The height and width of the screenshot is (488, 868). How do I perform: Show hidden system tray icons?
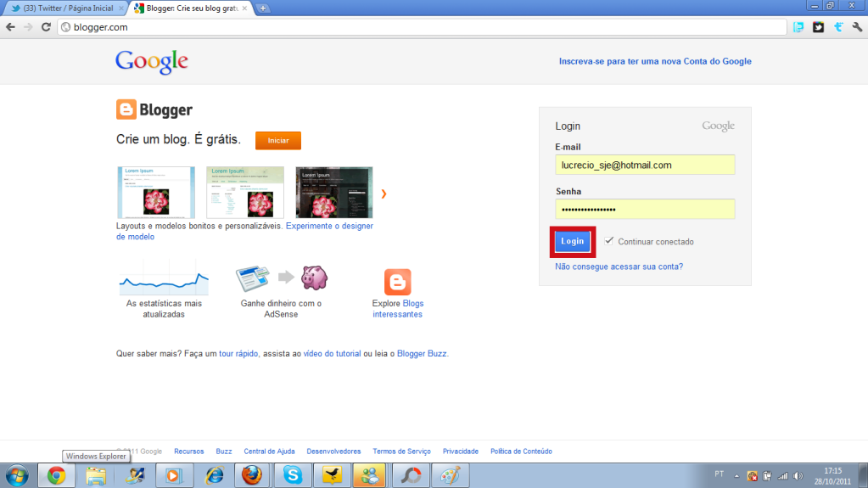[736, 475]
